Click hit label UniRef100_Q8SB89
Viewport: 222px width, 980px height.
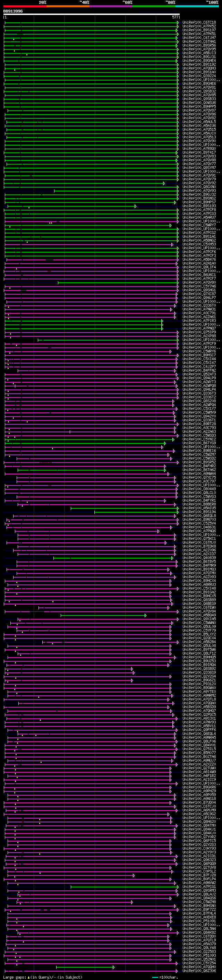point(199,600)
